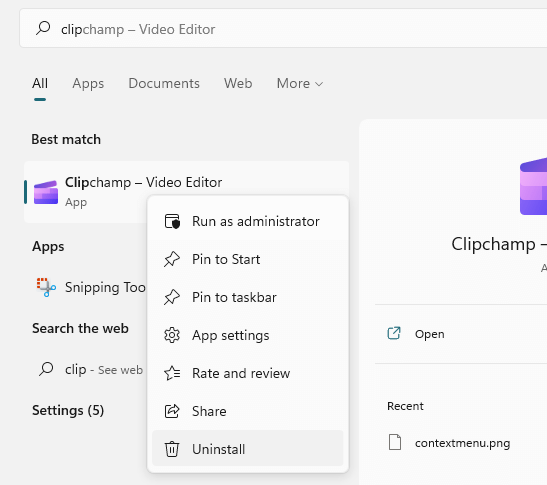Click the search magnifier icon in search box

(43, 28)
